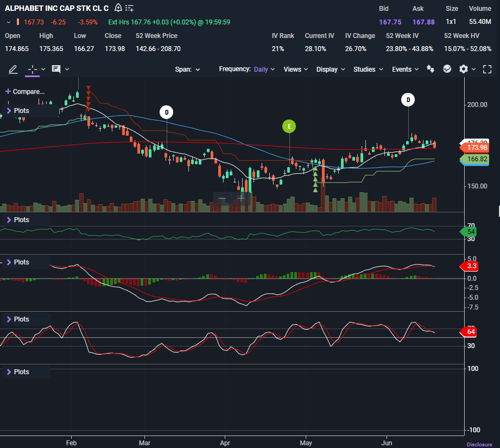Expand Plots for the MACD panel showing 3.3
Image resolution: width=500 pixels, height=448 pixels.
(x=18, y=262)
